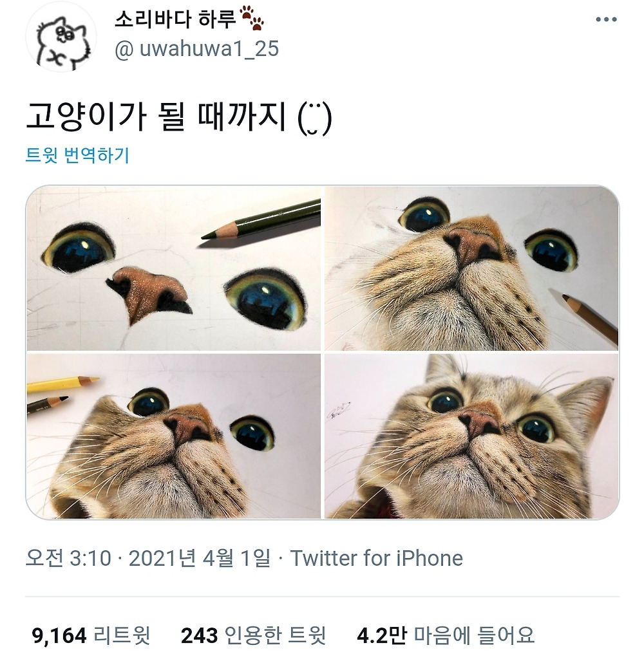644x661 pixels.
Task: Click the green colored pencil in first photo
Action: [x=261, y=221]
